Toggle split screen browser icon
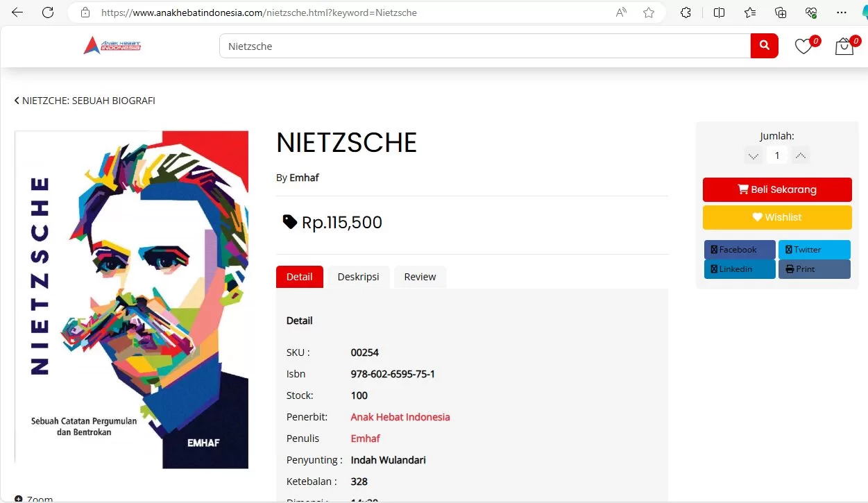The image size is (868, 503). click(x=720, y=12)
